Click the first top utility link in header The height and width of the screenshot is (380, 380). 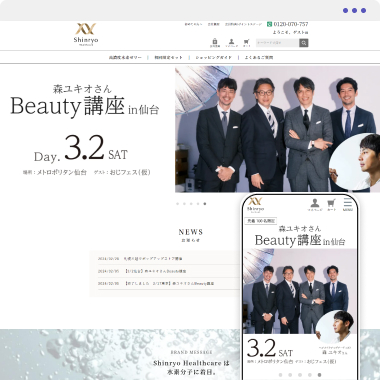[x=193, y=24]
